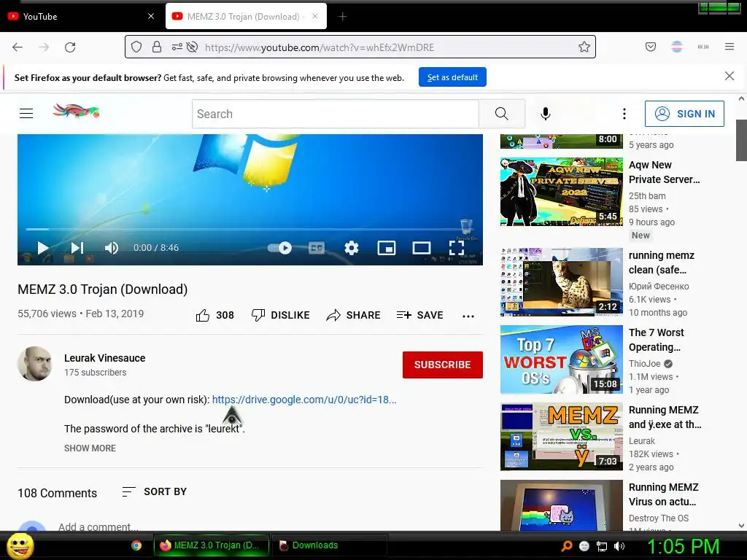Click the DISLIKE button
Screen dimensions: 747x560
click(x=281, y=315)
